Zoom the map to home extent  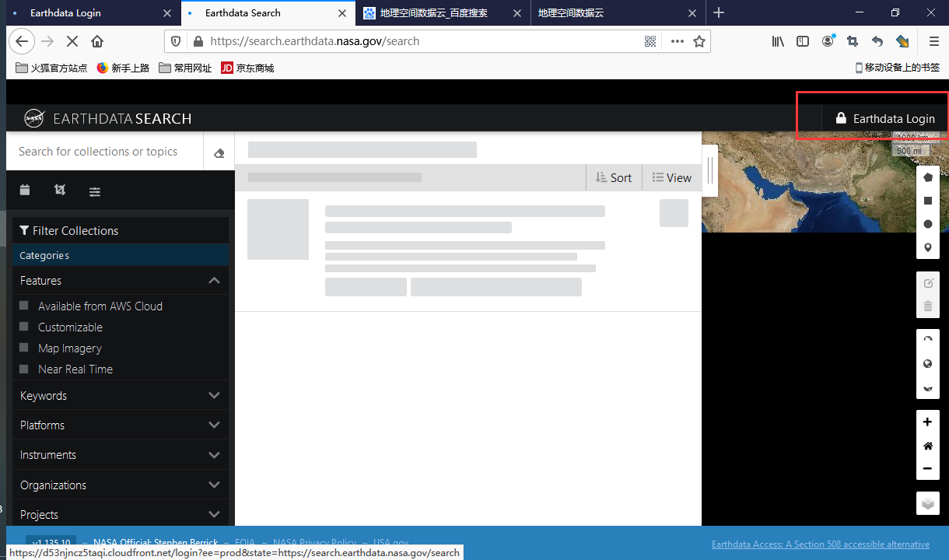click(x=927, y=445)
